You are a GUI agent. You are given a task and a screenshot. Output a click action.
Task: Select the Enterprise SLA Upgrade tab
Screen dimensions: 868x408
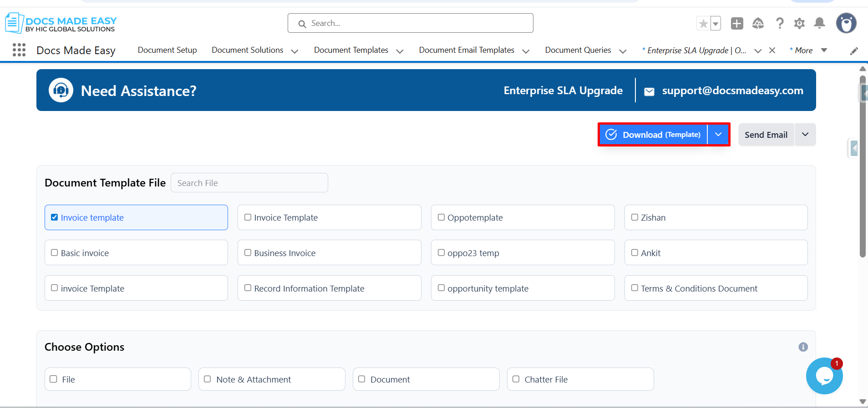[x=694, y=50]
